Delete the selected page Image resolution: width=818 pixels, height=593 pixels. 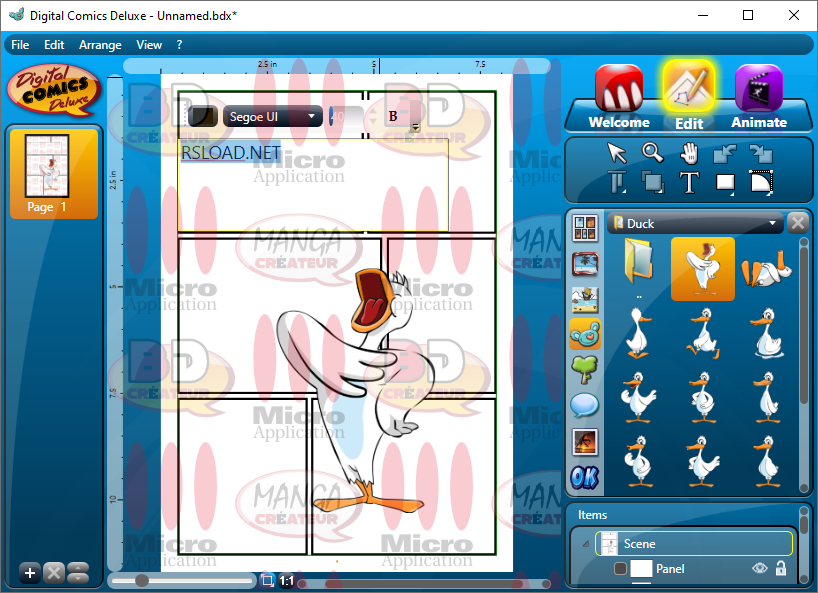(54, 573)
